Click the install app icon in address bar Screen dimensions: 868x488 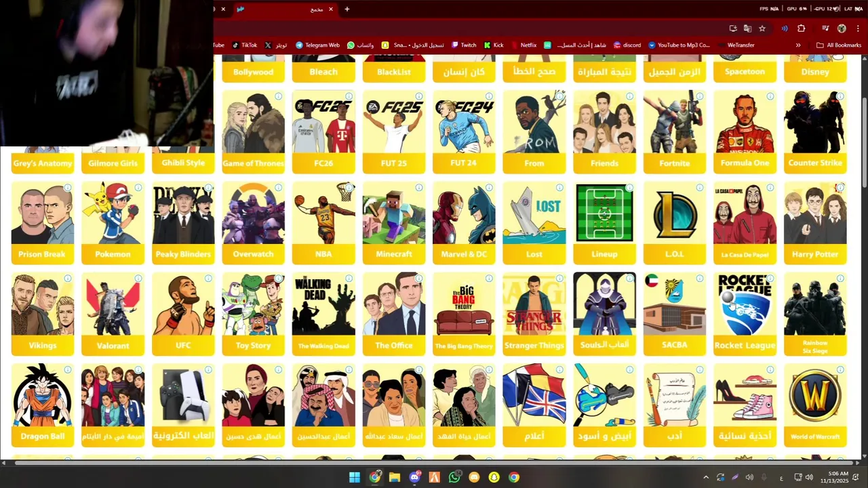click(733, 28)
